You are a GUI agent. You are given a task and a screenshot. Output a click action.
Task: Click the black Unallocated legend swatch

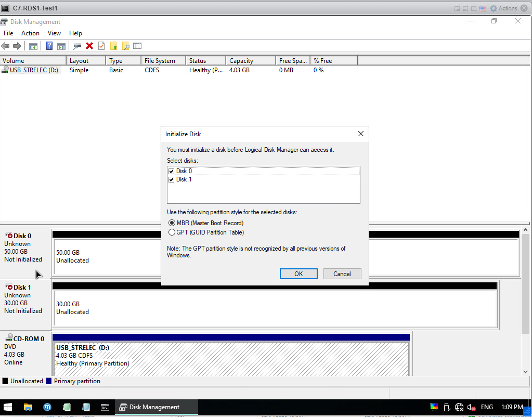(5, 381)
